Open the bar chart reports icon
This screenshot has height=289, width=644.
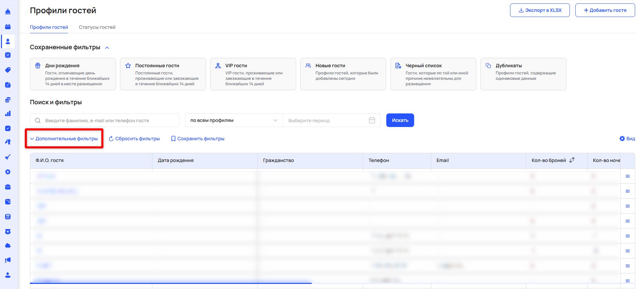point(8,113)
